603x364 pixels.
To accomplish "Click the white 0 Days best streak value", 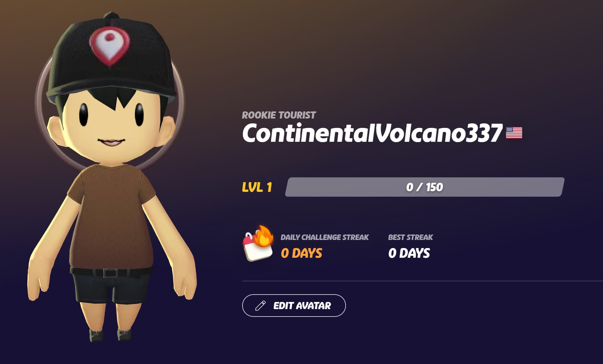I will click(409, 253).
